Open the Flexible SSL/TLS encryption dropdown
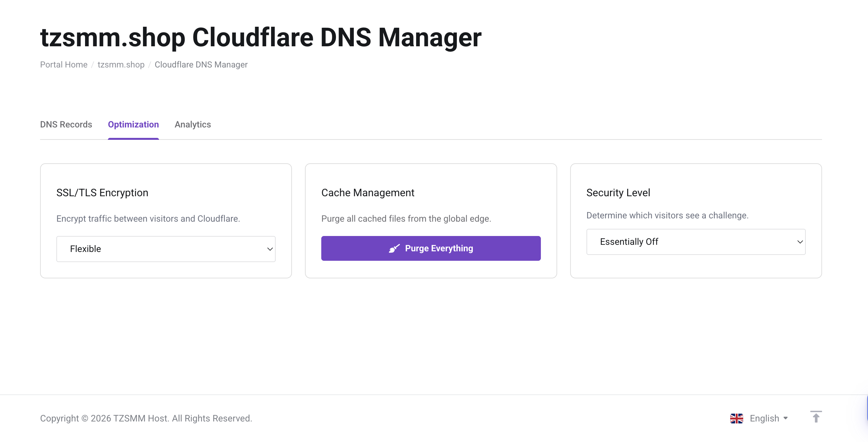Screen dimensions: 868x442 tap(166, 249)
